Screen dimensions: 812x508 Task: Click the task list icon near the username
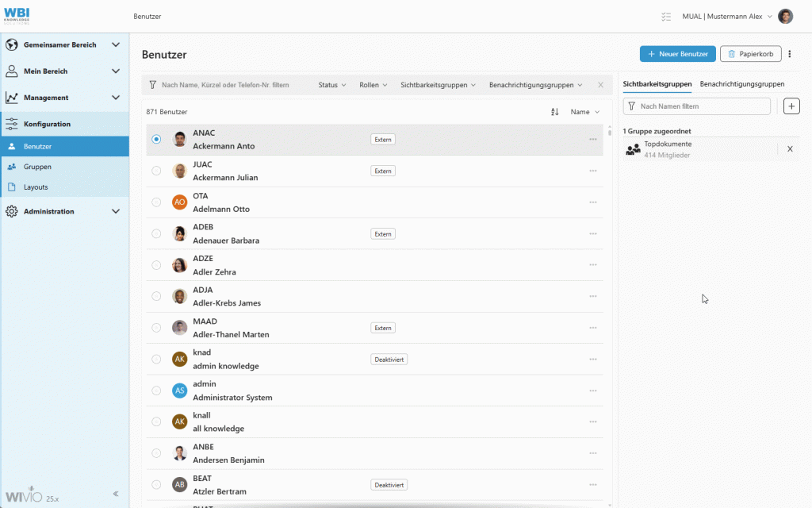665,16
